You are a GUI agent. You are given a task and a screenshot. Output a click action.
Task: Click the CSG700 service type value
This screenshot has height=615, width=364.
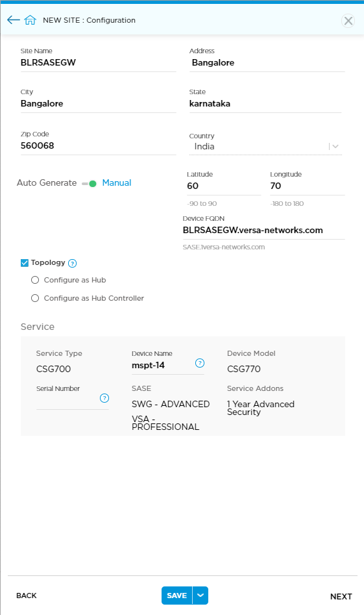click(53, 369)
